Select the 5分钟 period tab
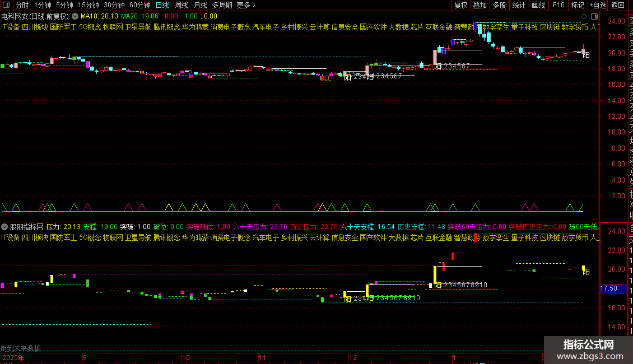 [x=64, y=5]
